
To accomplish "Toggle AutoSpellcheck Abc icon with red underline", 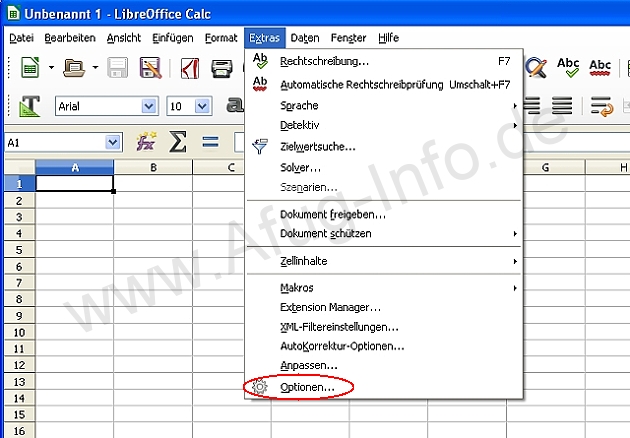I will pos(600,68).
